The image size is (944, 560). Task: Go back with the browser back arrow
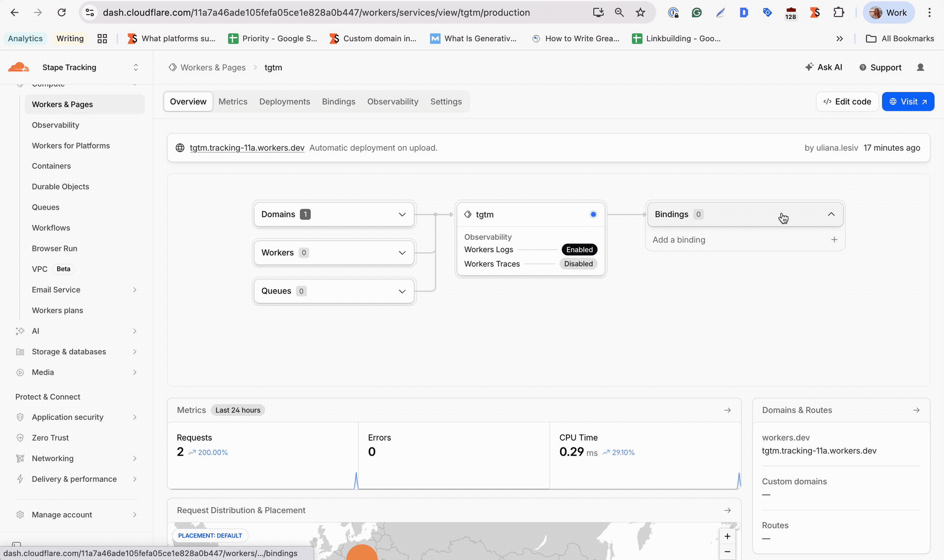pos(15,13)
